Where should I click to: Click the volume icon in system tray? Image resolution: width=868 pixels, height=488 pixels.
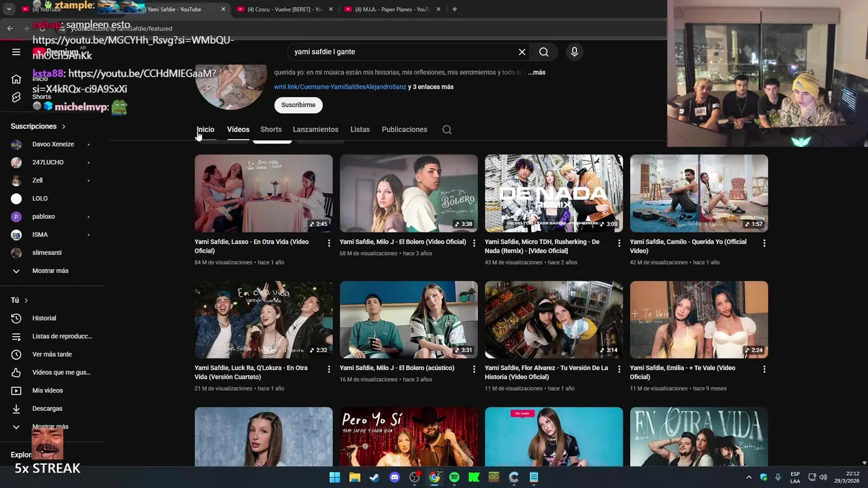click(823, 477)
